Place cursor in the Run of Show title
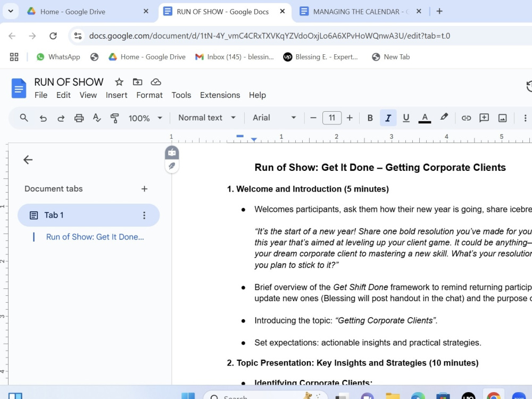Image resolution: width=532 pixels, height=399 pixels. [380, 167]
